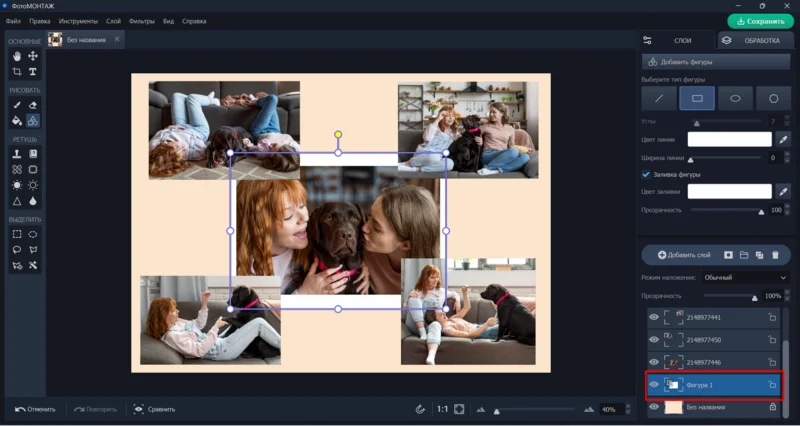Open the Фильтры menu
Viewport: 800px width, 426px height.
tap(143, 20)
